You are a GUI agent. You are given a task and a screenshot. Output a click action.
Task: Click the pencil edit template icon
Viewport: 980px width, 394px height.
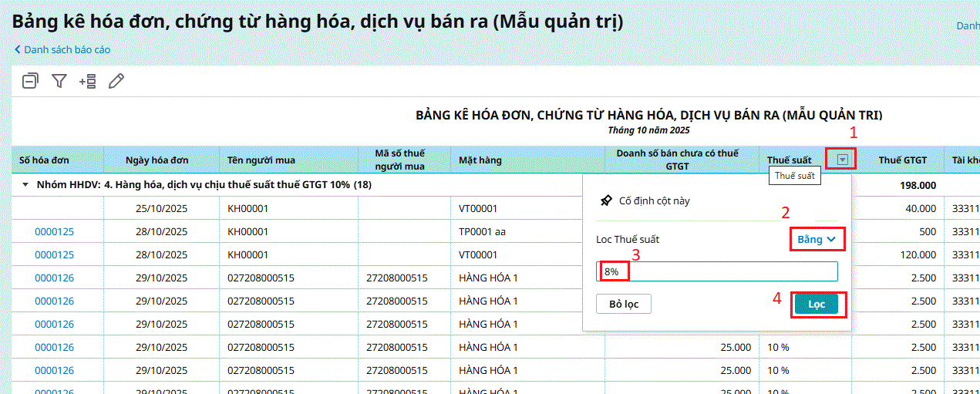pos(116,80)
